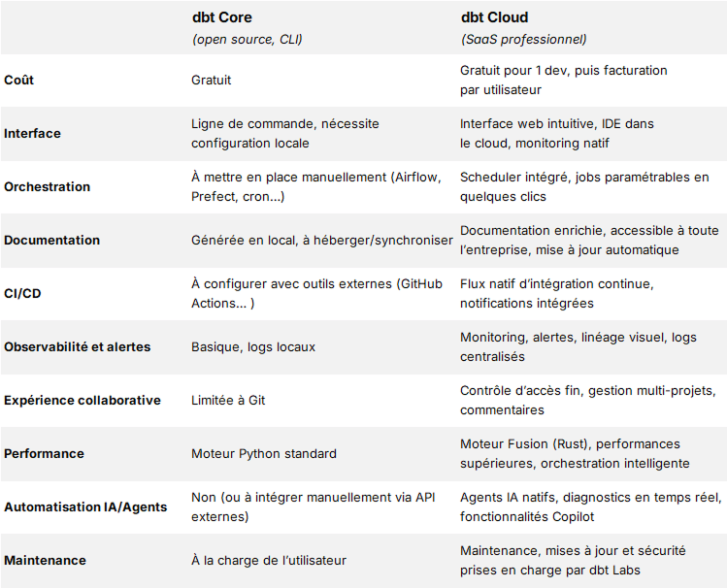Select the "Expérience collaborative" row label
The width and height of the screenshot is (727, 588).
[83, 400]
